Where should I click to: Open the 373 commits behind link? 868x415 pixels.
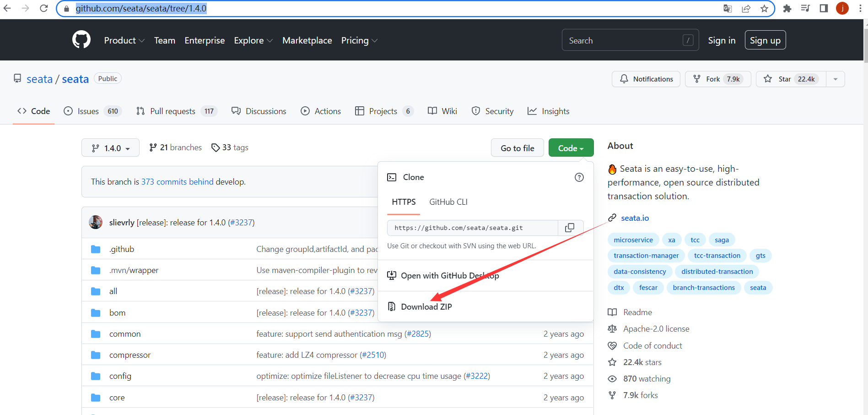point(177,182)
